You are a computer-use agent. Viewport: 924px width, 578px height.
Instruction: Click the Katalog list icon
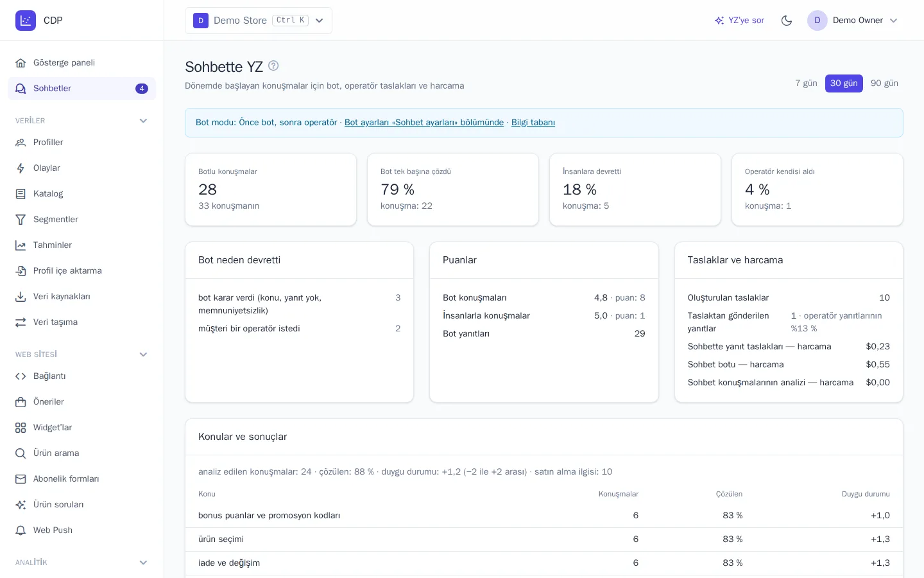click(21, 194)
